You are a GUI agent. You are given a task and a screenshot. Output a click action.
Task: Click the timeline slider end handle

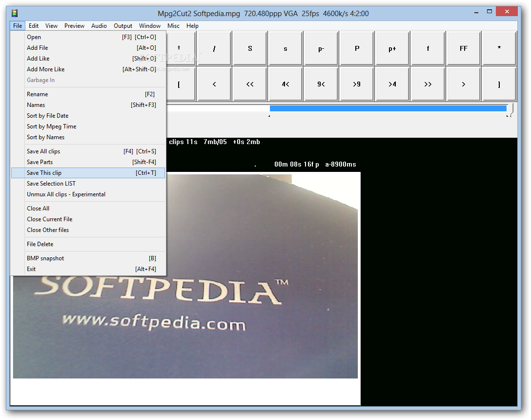[511, 109]
